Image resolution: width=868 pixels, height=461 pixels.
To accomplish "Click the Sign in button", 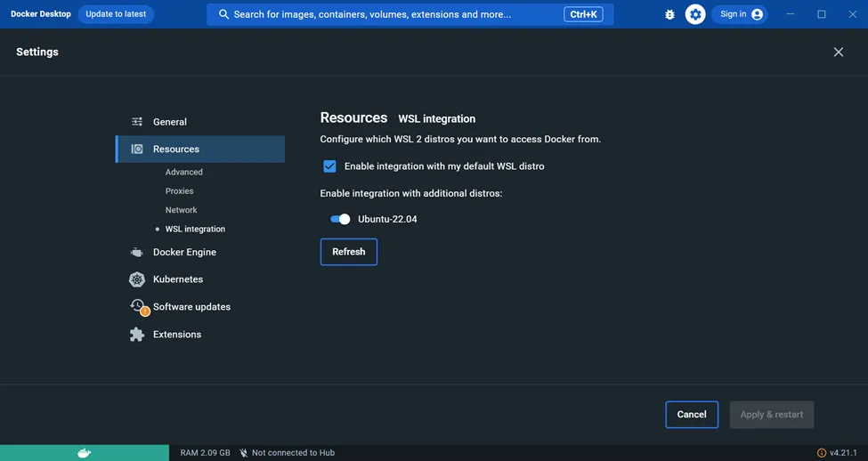I will [740, 14].
